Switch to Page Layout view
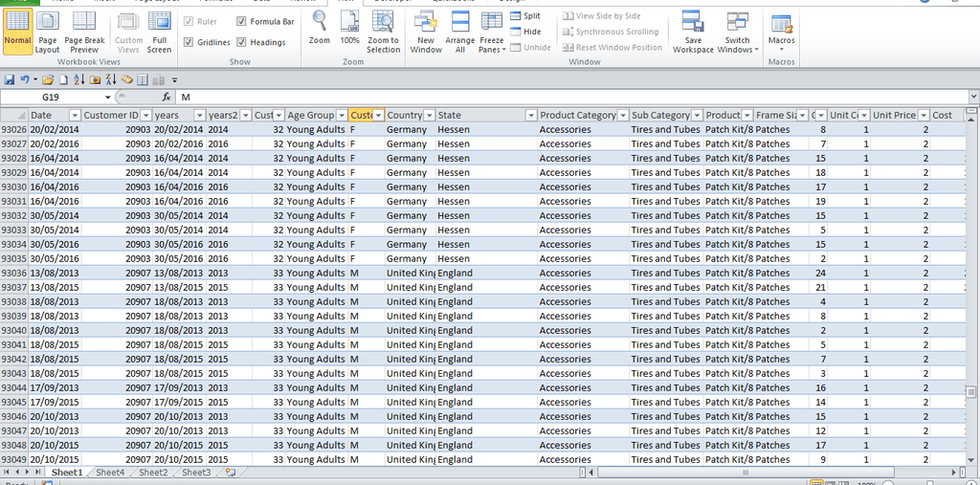 click(48, 33)
